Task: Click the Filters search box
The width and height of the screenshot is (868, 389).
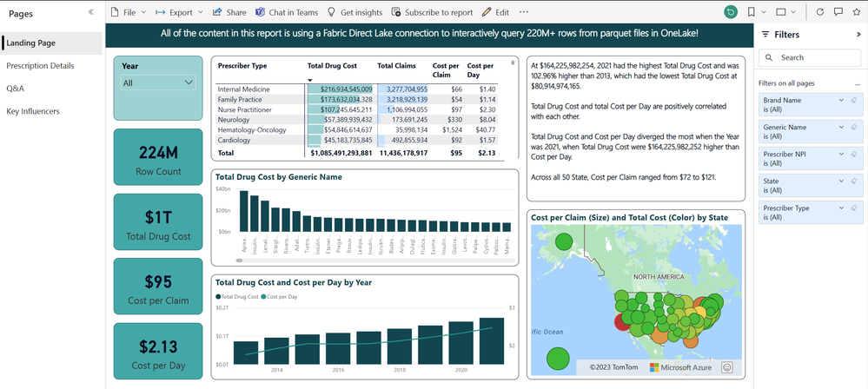Action: coord(809,57)
